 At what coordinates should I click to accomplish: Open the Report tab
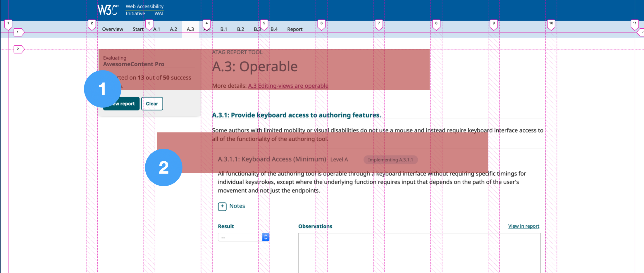pos(295,29)
